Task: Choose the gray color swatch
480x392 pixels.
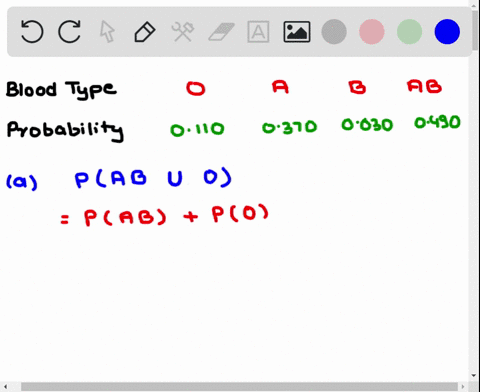Action: coord(334,32)
